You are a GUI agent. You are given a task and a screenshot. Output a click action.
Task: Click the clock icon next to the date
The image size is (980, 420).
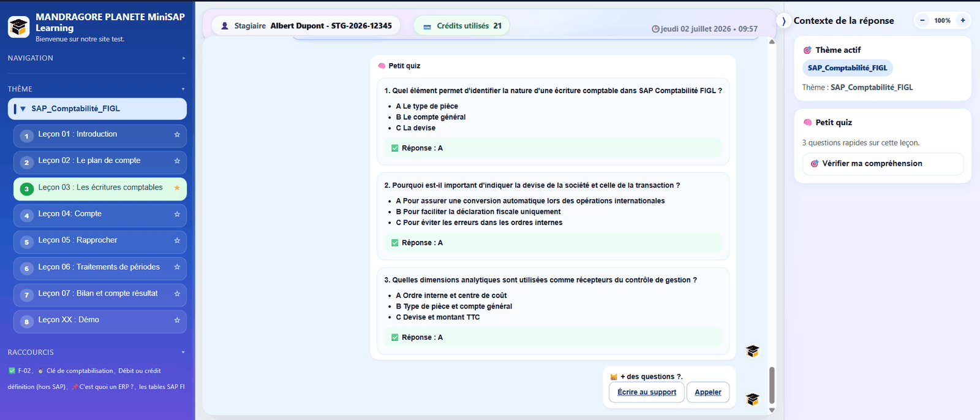tap(655, 29)
